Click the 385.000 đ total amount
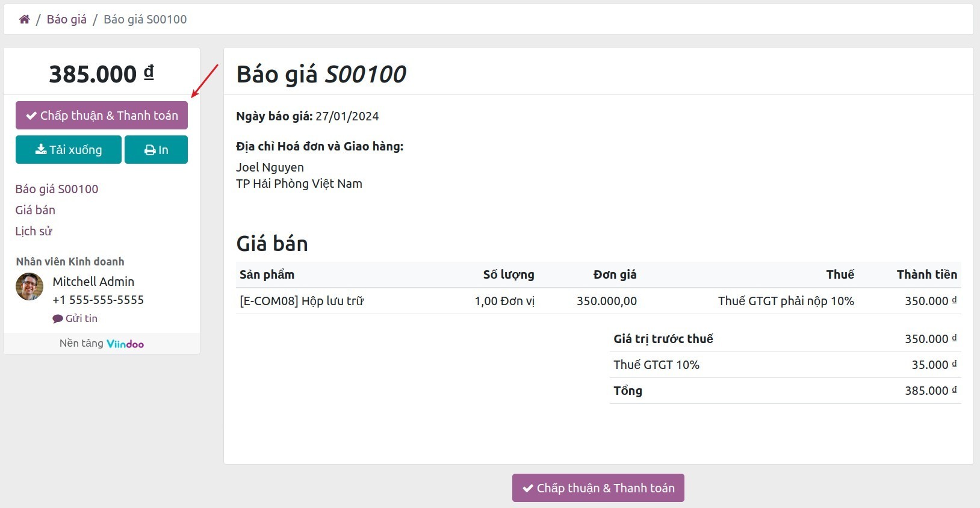 pyautogui.click(x=101, y=72)
